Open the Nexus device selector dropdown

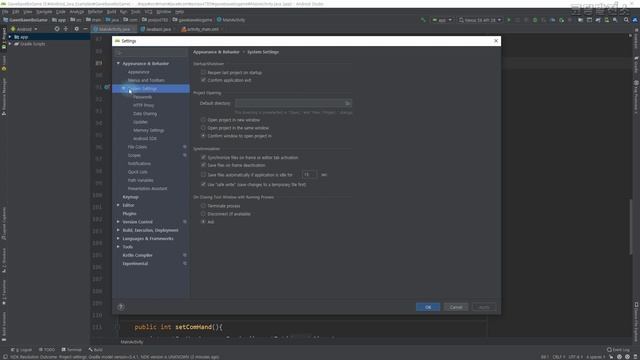[x=480, y=20]
